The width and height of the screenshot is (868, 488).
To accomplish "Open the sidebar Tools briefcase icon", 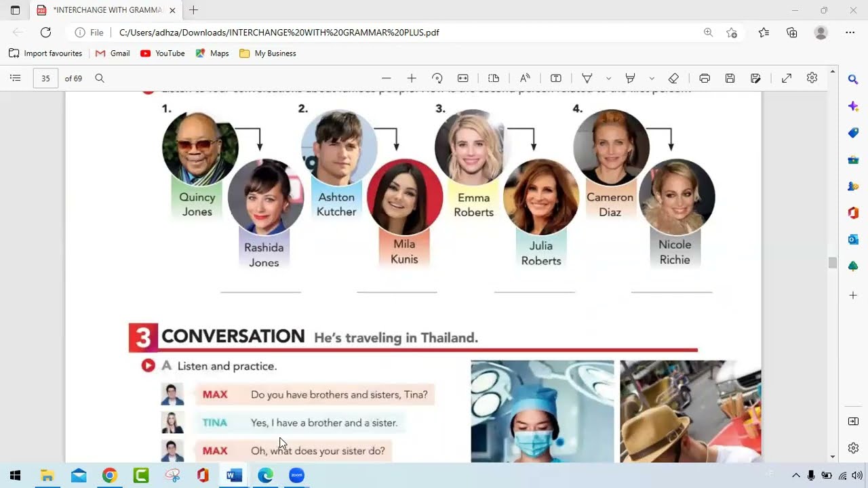I will click(853, 160).
